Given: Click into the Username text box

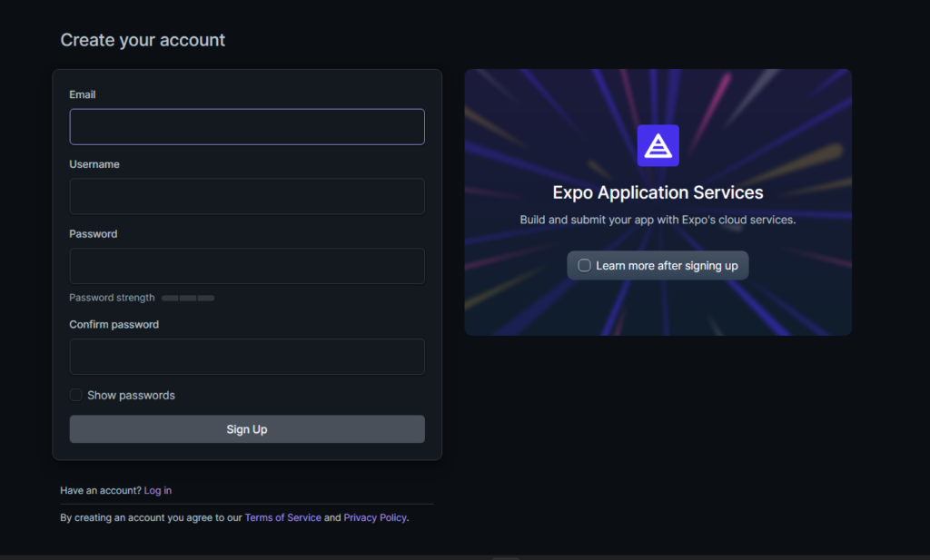Looking at the screenshot, I should (x=247, y=196).
